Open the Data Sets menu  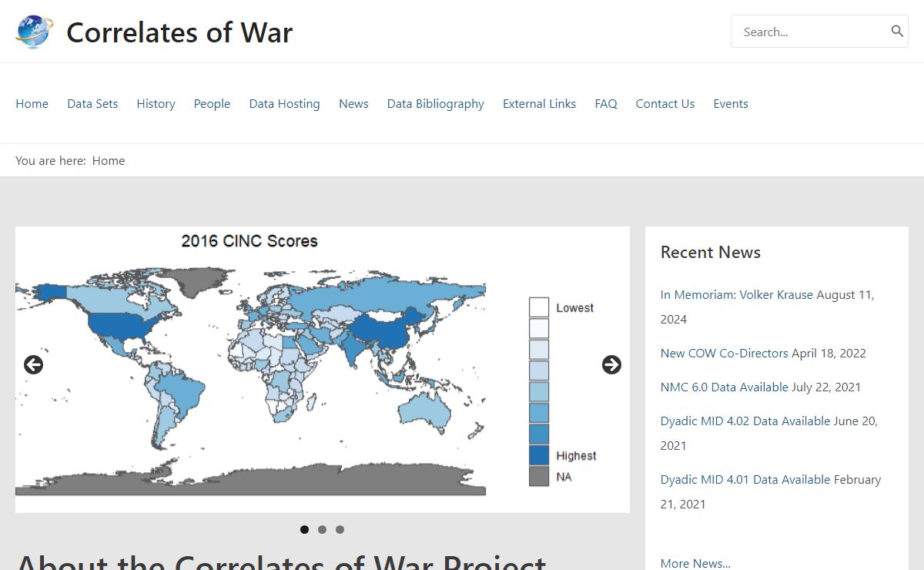(92, 103)
